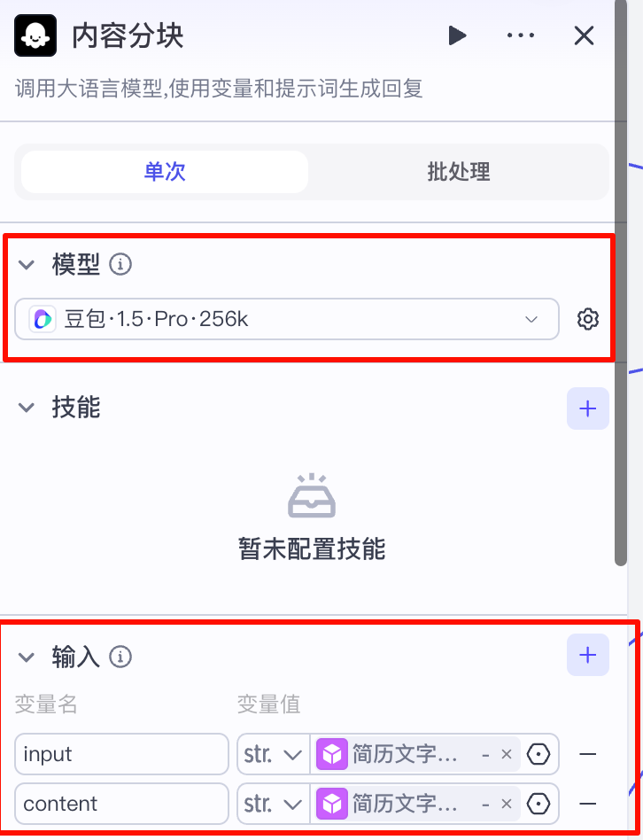Click the info icon next to 输入
Screen dimensions: 643x840
(120, 657)
